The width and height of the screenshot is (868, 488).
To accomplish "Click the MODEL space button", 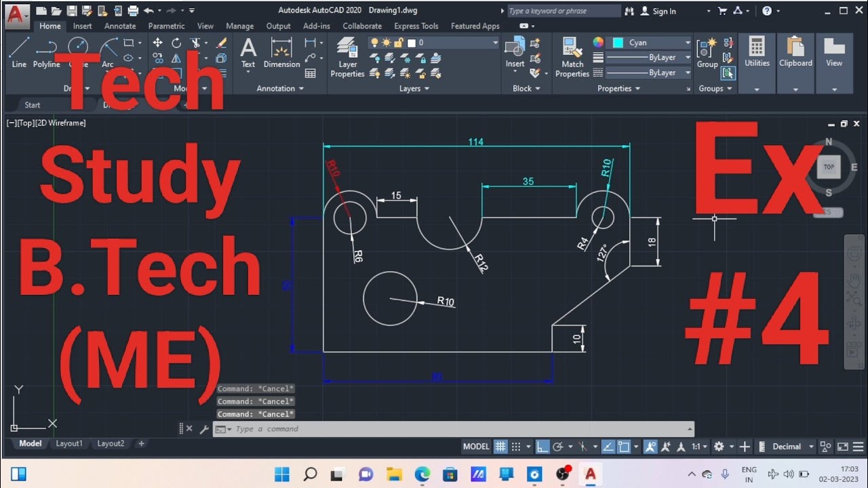I will point(476,447).
